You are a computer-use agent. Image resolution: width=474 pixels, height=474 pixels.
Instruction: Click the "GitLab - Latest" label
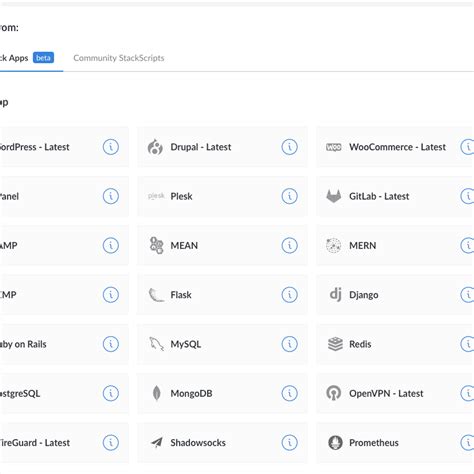tap(379, 196)
